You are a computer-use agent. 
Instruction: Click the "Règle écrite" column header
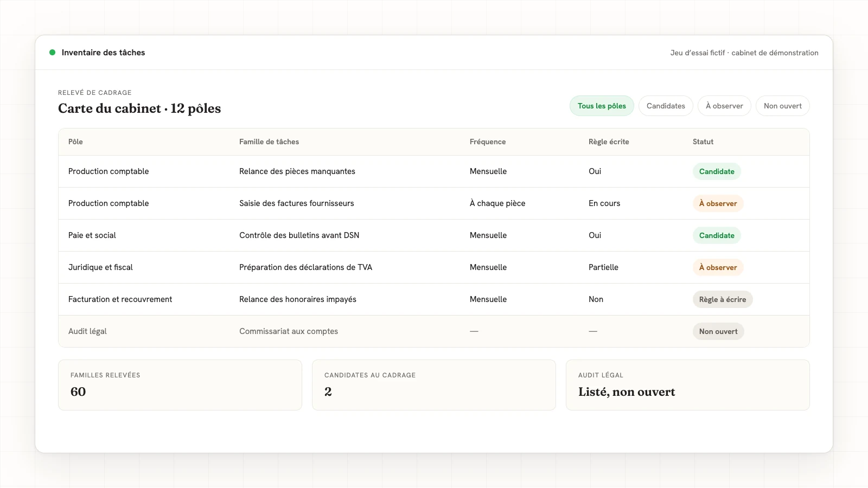[x=609, y=142]
